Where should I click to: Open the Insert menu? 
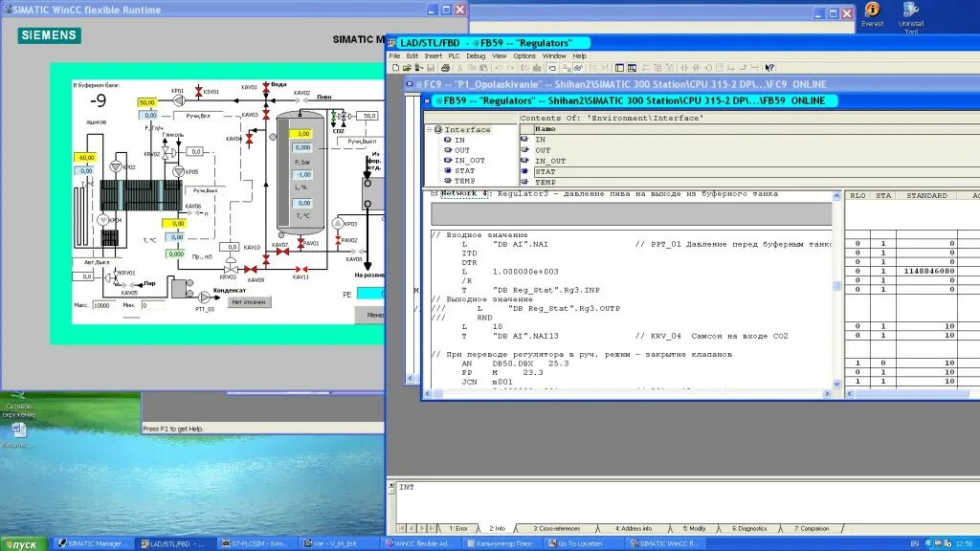[x=434, y=56]
